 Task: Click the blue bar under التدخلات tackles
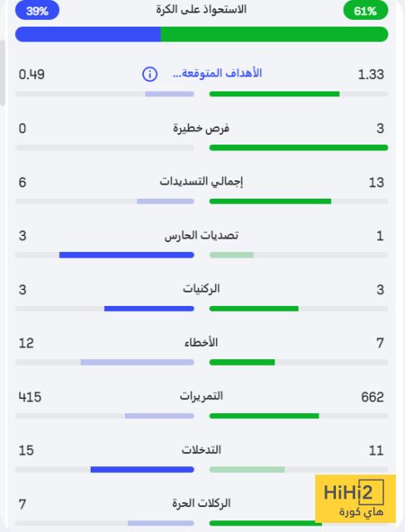point(142,470)
